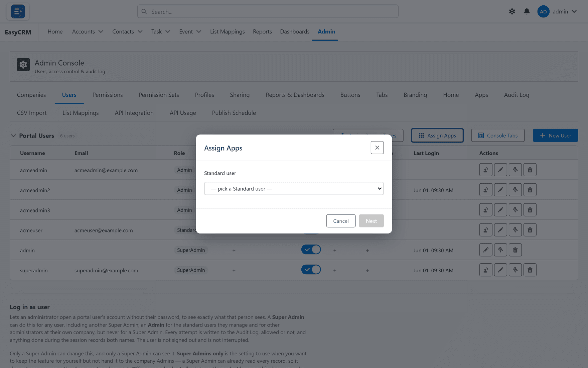Click the trash icon for superadmin

point(530,270)
